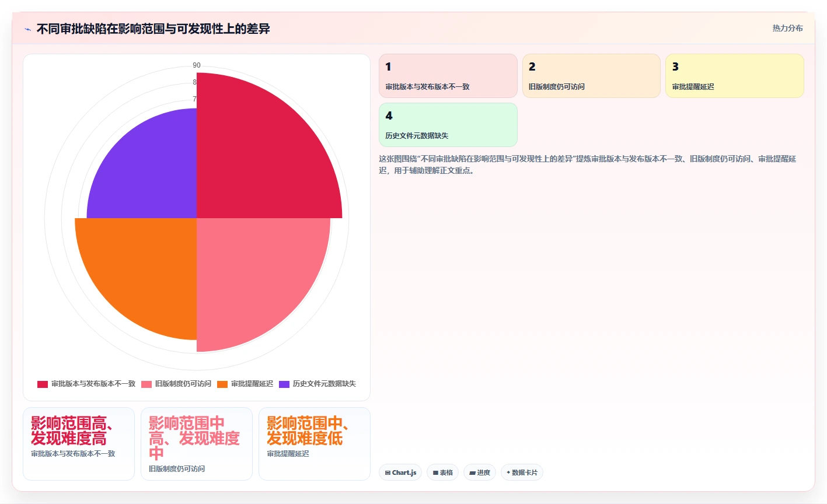Click the lightning icon beside the title
Viewport: 827px width, 504px height.
[x=28, y=29]
